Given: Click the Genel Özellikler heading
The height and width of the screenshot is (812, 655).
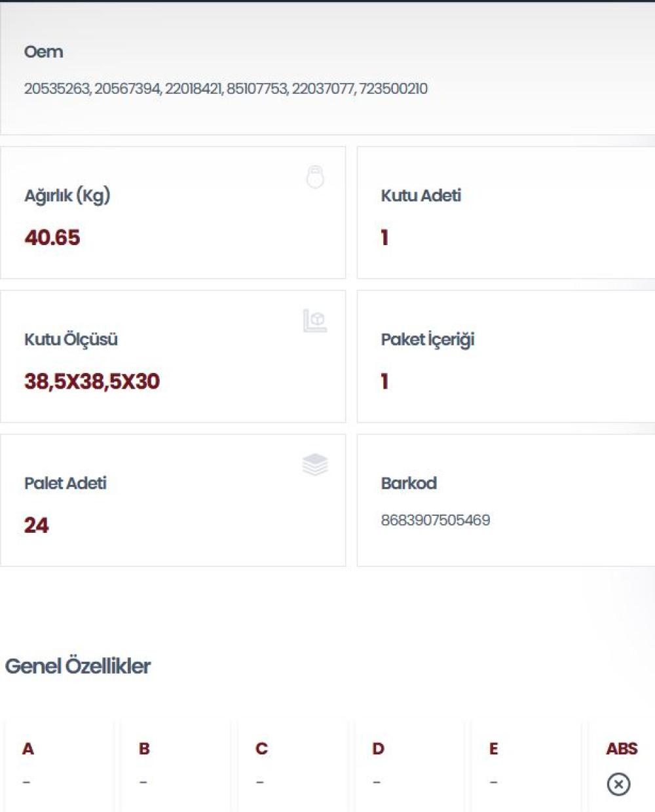Looking at the screenshot, I should [77, 667].
